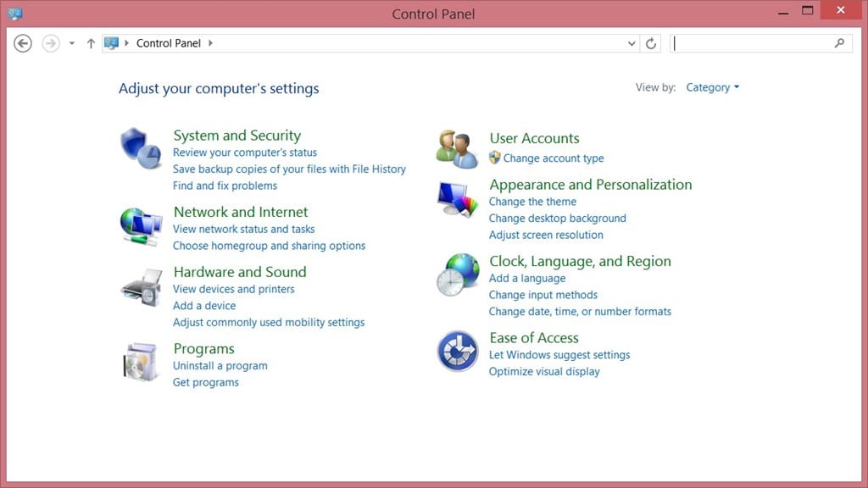
Task: Go forward with the Forward arrow button
Action: [50, 43]
